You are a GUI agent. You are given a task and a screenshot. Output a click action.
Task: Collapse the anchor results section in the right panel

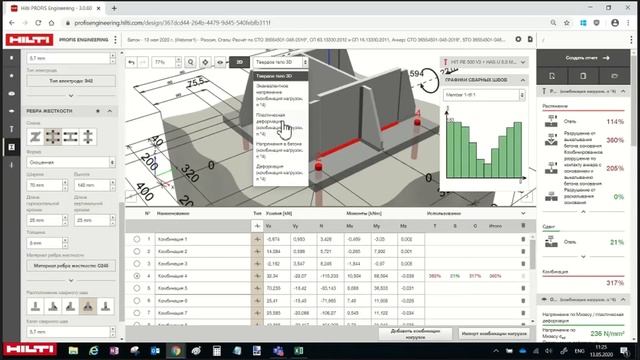[x=623, y=91]
